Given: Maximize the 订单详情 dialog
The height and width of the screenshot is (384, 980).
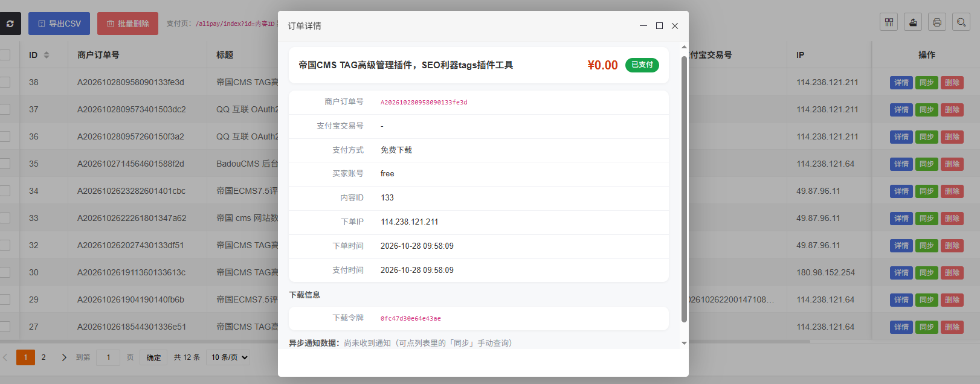Looking at the screenshot, I should [659, 26].
